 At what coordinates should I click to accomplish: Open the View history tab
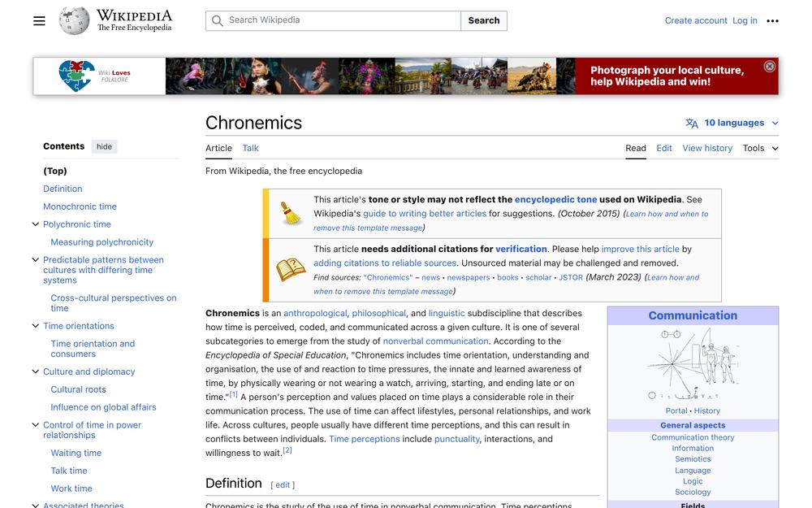tap(707, 148)
